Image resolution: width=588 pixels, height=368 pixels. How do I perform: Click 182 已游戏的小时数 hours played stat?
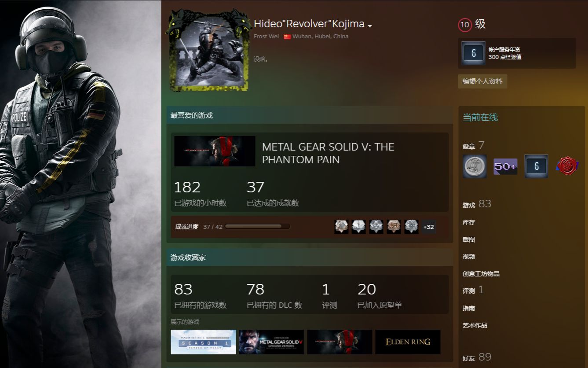click(x=201, y=194)
